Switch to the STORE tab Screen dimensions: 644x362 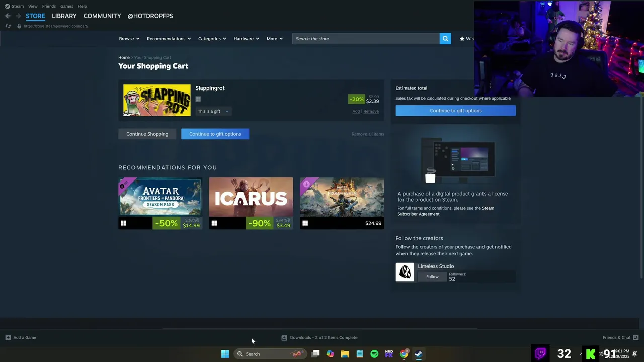[x=35, y=16]
